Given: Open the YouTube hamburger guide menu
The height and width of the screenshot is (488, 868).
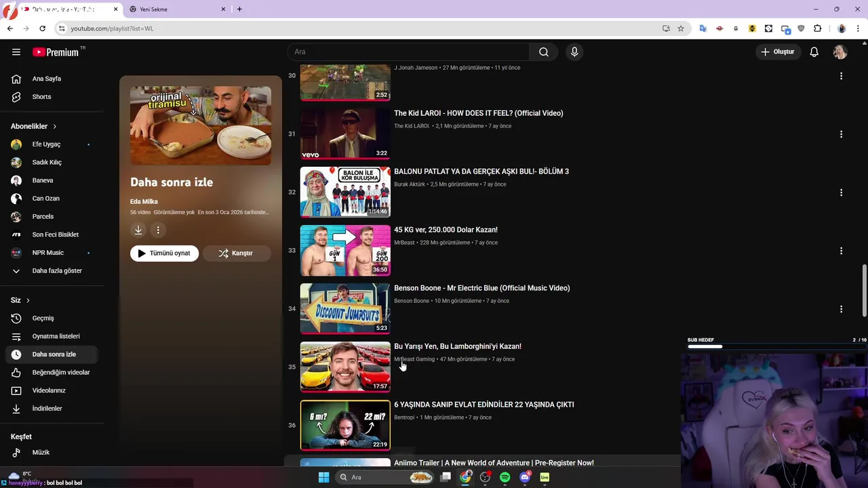Looking at the screenshot, I should tap(16, 52).
